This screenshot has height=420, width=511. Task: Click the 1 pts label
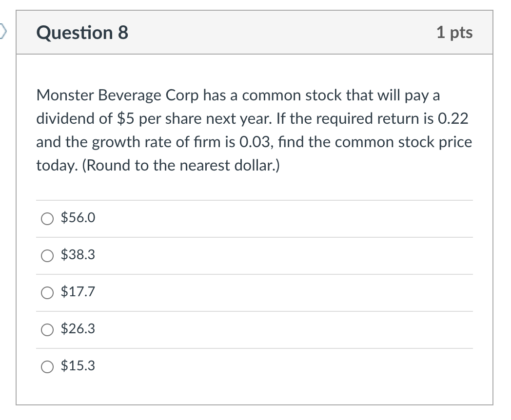455,33
